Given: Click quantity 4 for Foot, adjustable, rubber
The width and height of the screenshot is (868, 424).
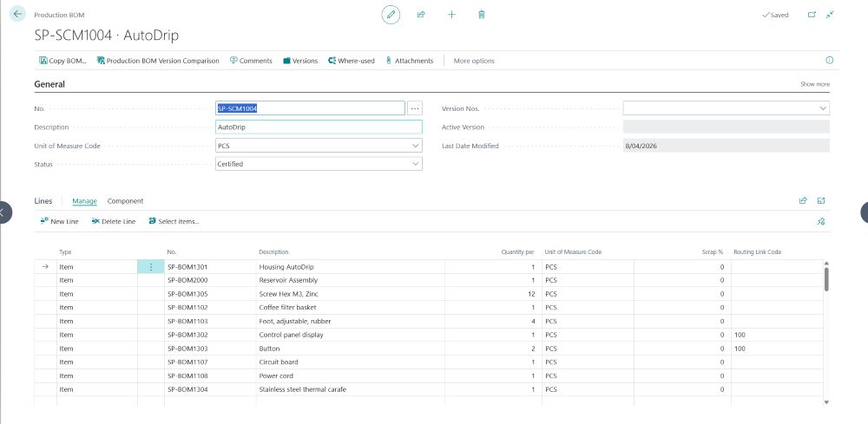Looking at the screenshot, I should [493, 321].
